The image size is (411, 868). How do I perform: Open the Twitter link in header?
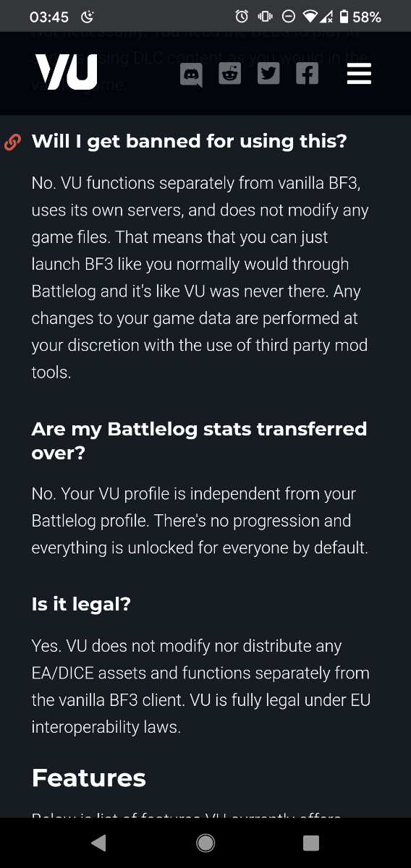pos(268,74)
